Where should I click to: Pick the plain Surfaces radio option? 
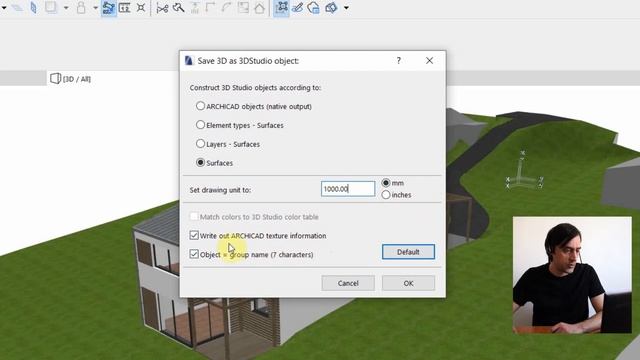pos(200,162)
